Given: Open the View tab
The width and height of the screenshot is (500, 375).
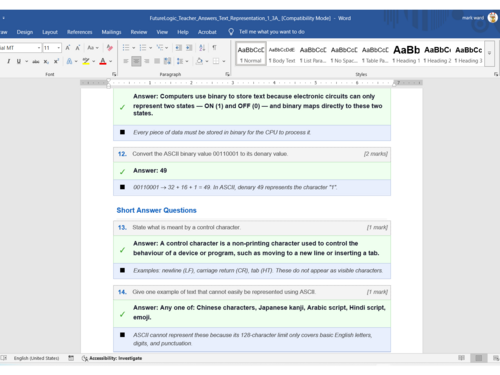Looking at the screenshot, I should click(x=162, y=32).
